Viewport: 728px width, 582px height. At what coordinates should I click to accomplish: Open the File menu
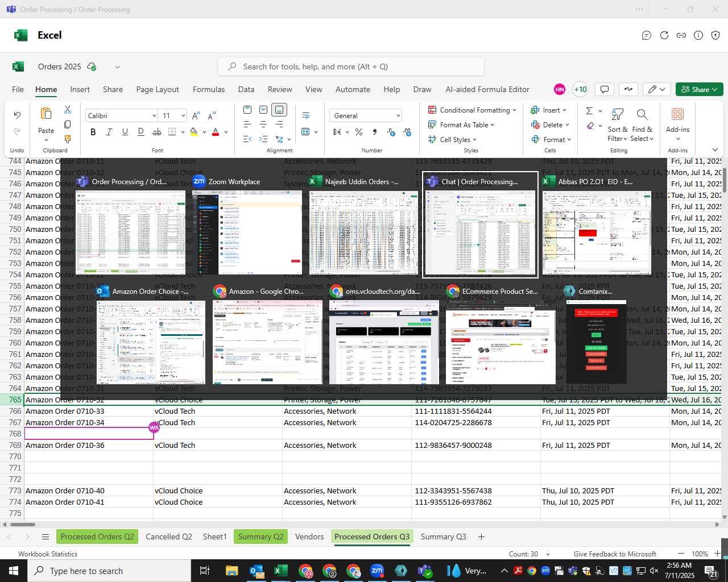[18, 89]
